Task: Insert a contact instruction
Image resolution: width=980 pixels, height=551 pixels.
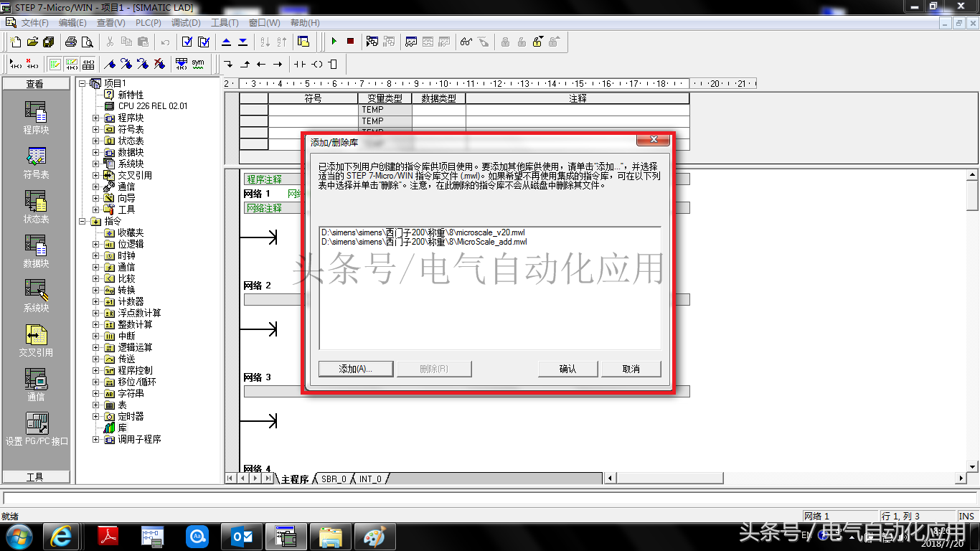Action: click(x=300, y=64)
